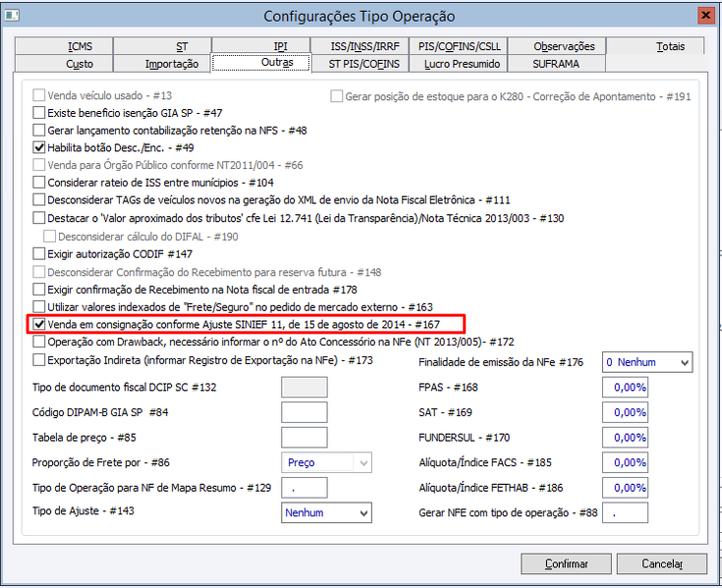Click Gerar NFE com tipo de operação field
Screen dimensions: 722x588
pos(626,513)
